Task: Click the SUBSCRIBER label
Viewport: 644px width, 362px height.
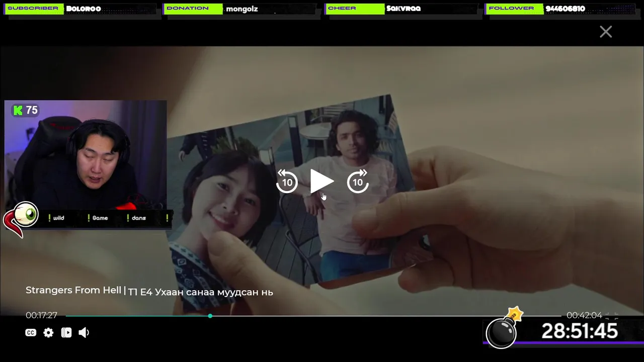Action: pos(33,8)
